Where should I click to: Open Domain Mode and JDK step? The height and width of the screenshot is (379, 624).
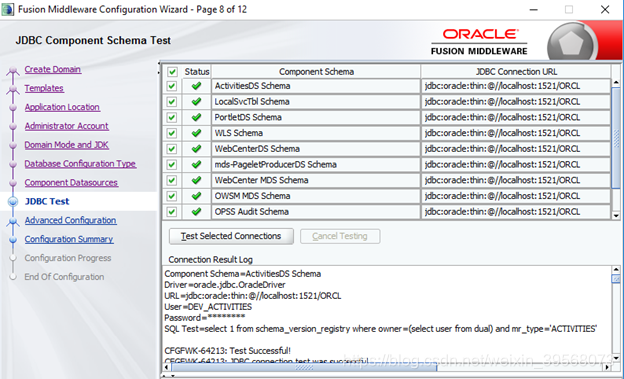coord(66,145)
